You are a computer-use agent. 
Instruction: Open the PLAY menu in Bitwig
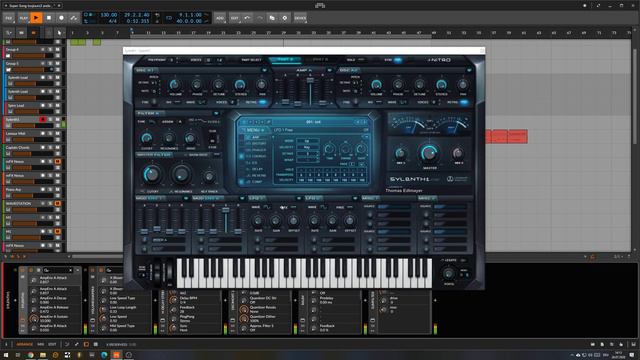pos(24,18)
